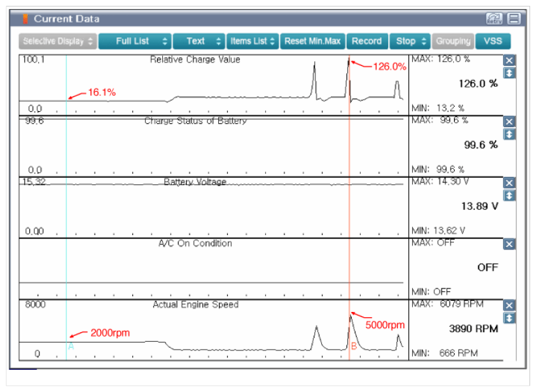Expand the Stop dropdown
536x392 pixels.
pos(410,41)
